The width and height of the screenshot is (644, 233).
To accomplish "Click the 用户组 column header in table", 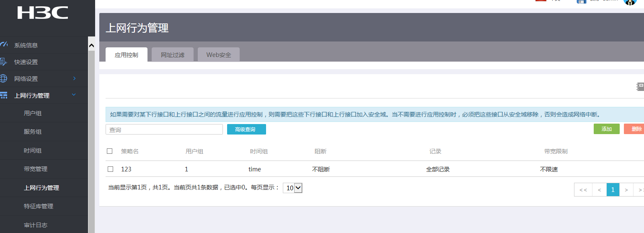I will pyautogui.click(x=194, y=151).
